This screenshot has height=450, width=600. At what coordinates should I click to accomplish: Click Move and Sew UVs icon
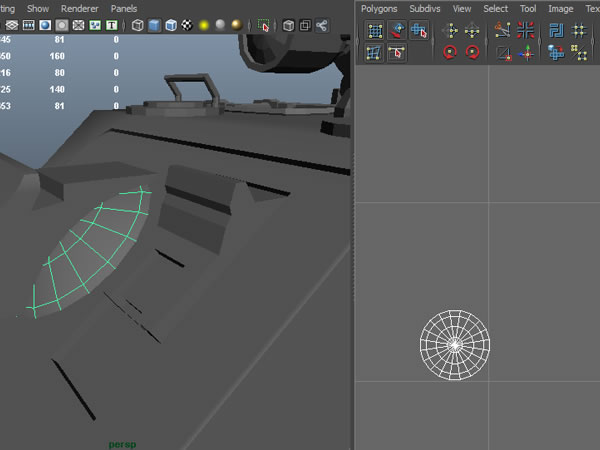click(527, 53)
